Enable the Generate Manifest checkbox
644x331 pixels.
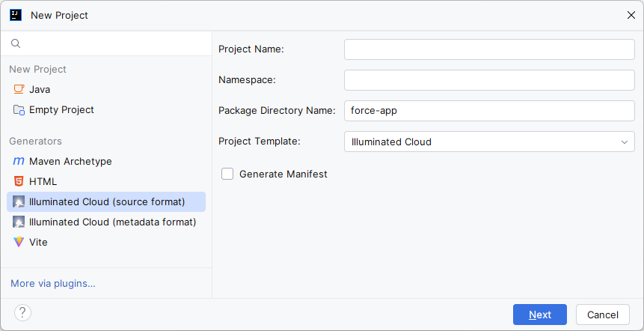click(227, 174)
